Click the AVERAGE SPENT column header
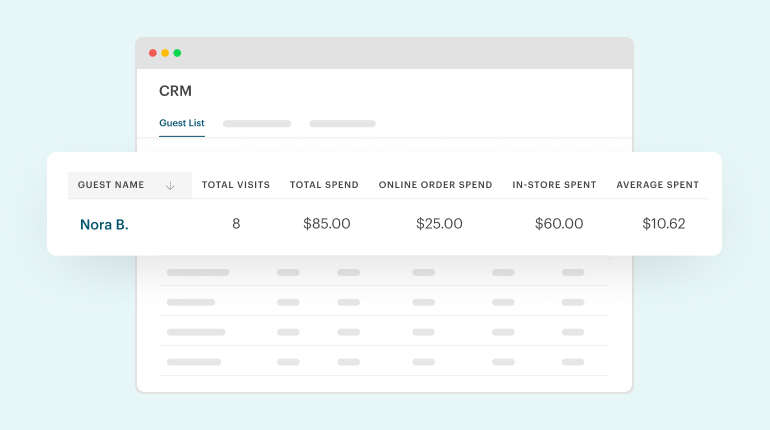Image resolution: width=770 pixels, height=430 pixels. point(658,185)
